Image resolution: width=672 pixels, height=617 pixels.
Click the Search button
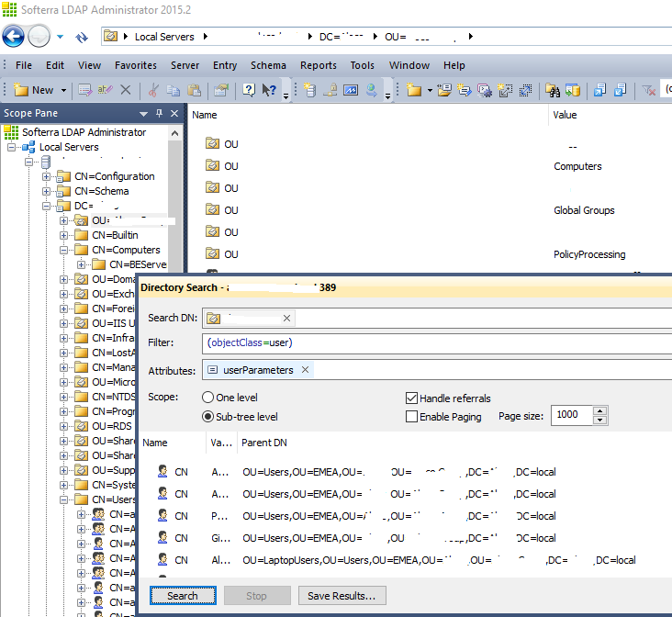pyautogui.click(x=182, y=596)
